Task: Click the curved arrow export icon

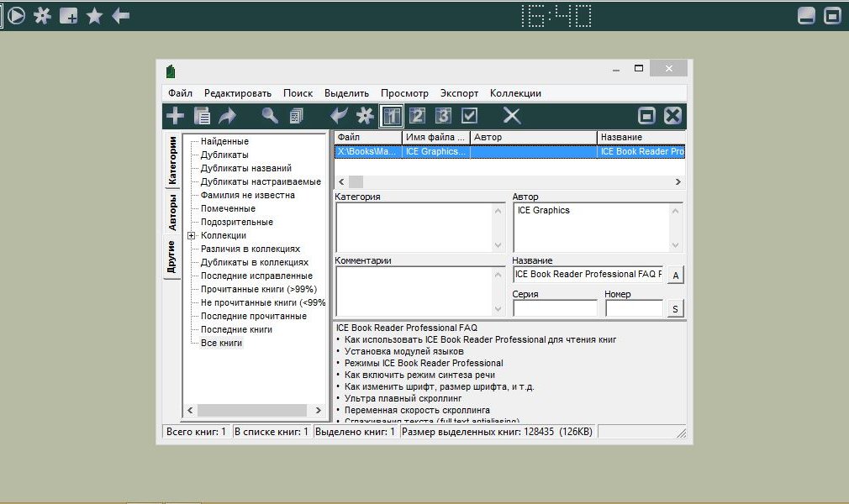Action: (x=228, y=115)
